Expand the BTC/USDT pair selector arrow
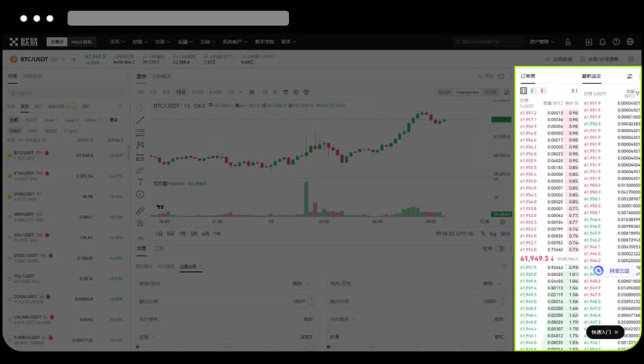This screenshot has height=364, width=644. pyautogui.click(x=64, y=59)
